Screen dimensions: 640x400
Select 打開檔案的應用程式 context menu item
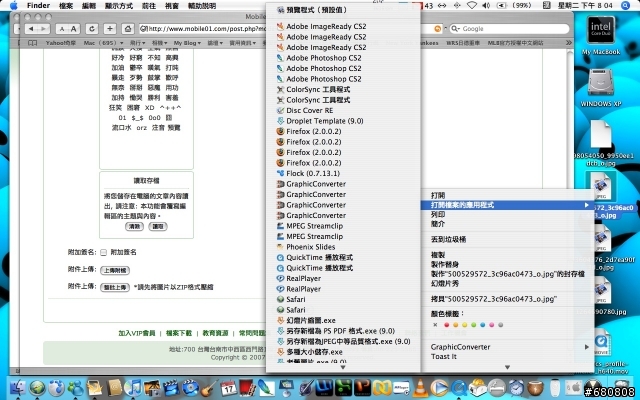[507, 205]
